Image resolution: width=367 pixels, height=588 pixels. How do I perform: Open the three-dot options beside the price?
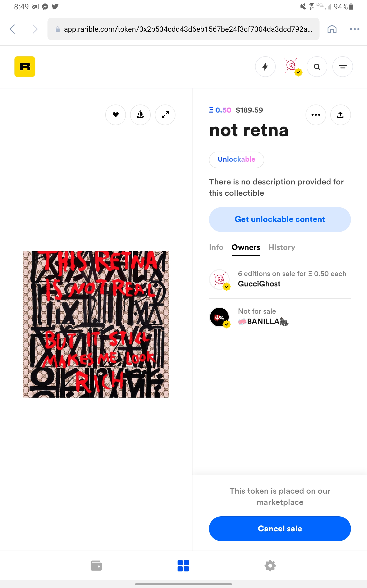click(x=316, y=115)
